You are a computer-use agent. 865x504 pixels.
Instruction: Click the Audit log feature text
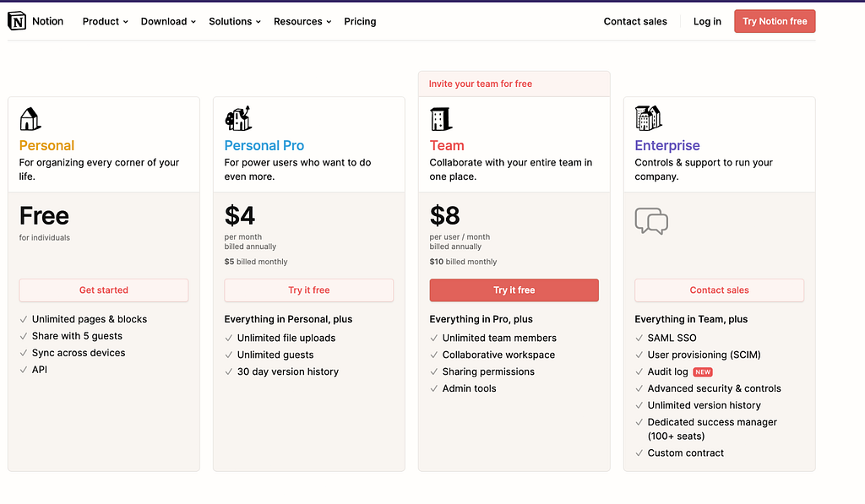pyautogui.click(x=667, y=372)
